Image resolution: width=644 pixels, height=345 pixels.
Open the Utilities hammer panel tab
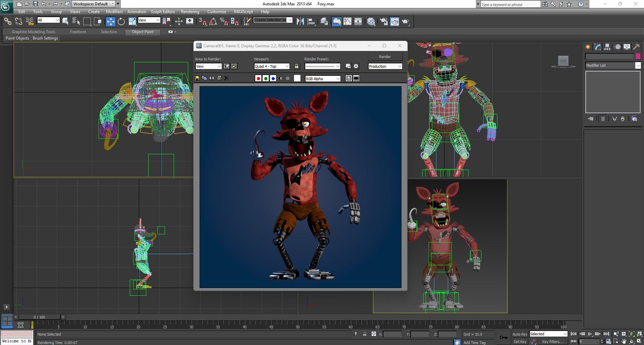(x=636, y=47)
